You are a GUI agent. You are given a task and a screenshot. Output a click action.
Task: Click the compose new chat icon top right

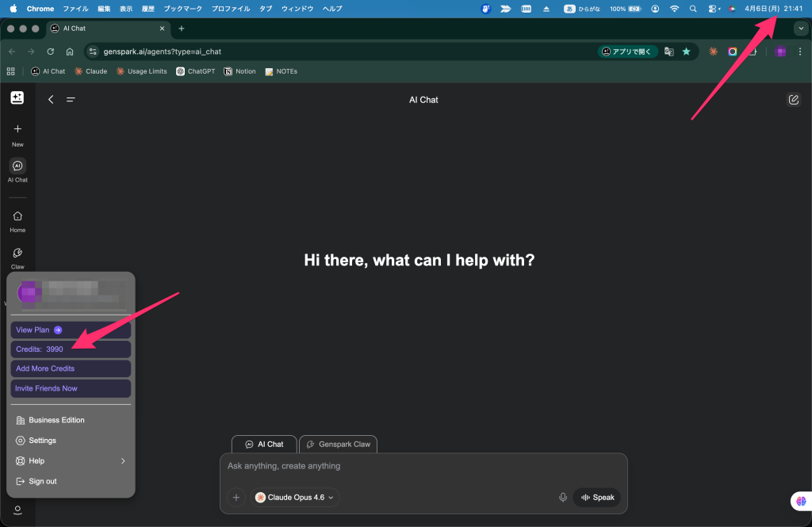point(793,100)
